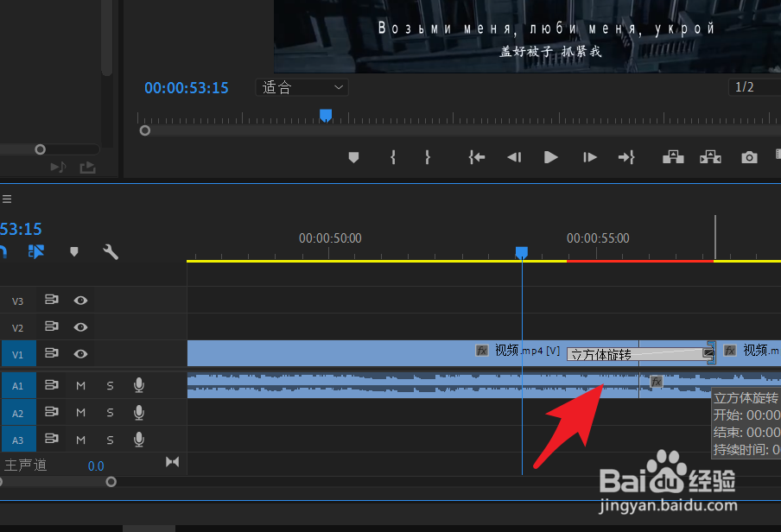Select the V2 track label
The width and height of the screenshot is (781, 532).
point(18,328)
